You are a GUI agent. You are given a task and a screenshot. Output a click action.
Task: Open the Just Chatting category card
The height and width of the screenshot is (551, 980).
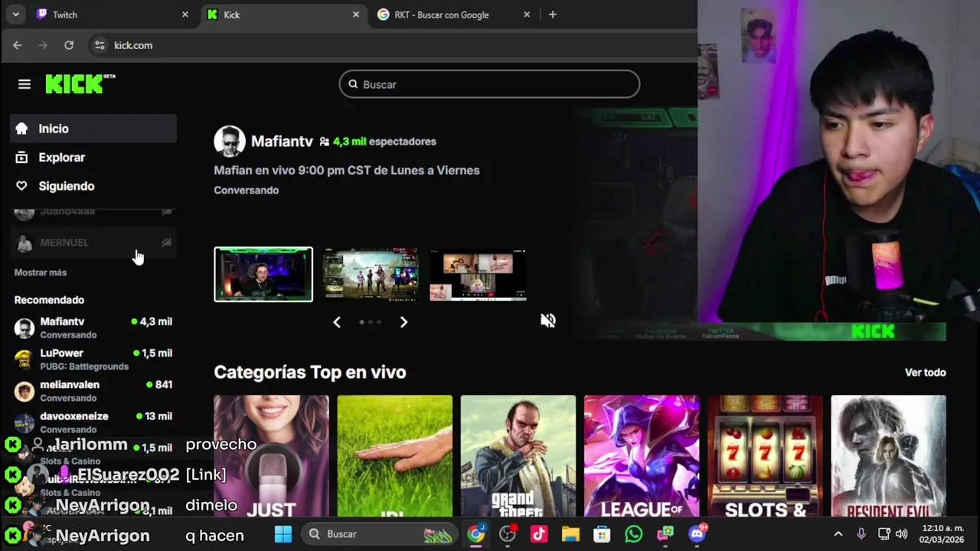coord(271,456)
